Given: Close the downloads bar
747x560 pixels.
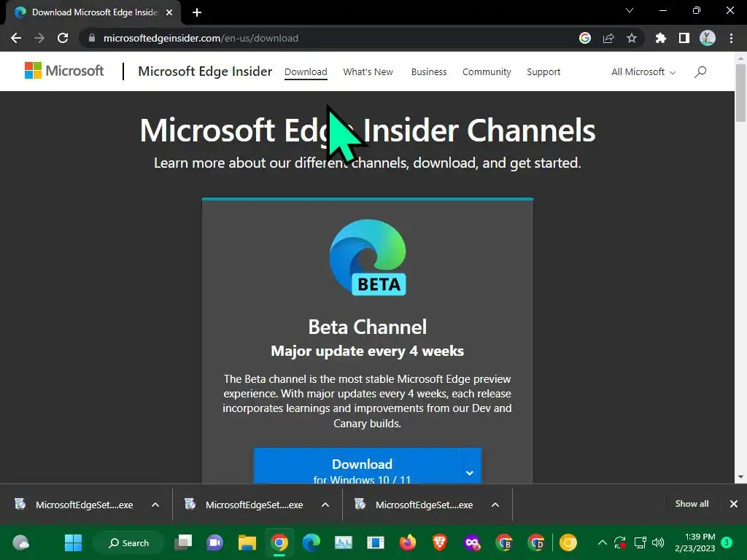Looking at the screenshot, I should click(734, 504).
